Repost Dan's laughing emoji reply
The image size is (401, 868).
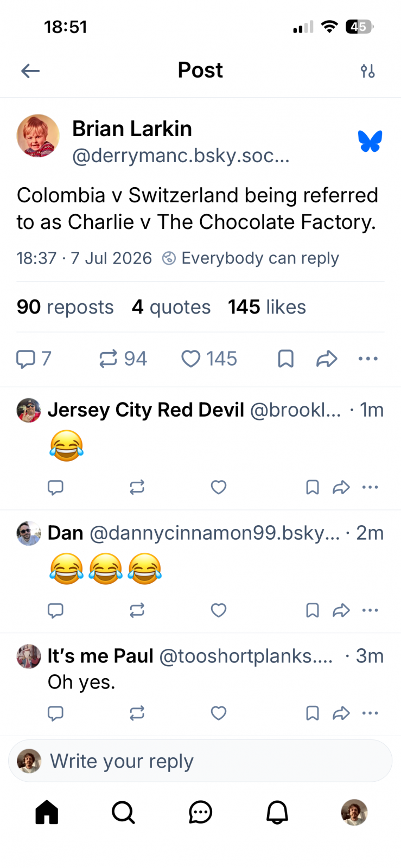coord(137,610)
